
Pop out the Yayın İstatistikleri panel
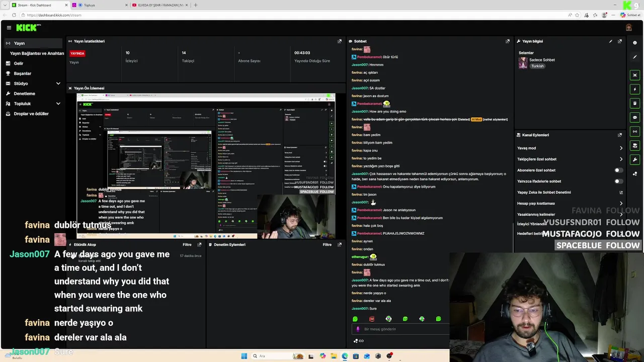pyautogui.click(x=340, y=41)
